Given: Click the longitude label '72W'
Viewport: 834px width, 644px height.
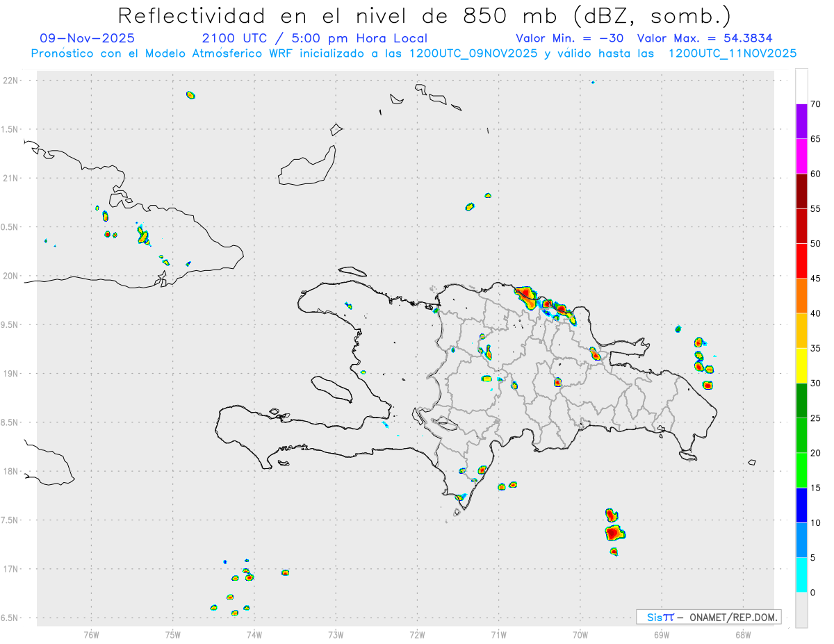Looking at the screenshot, I should point(417,634).
